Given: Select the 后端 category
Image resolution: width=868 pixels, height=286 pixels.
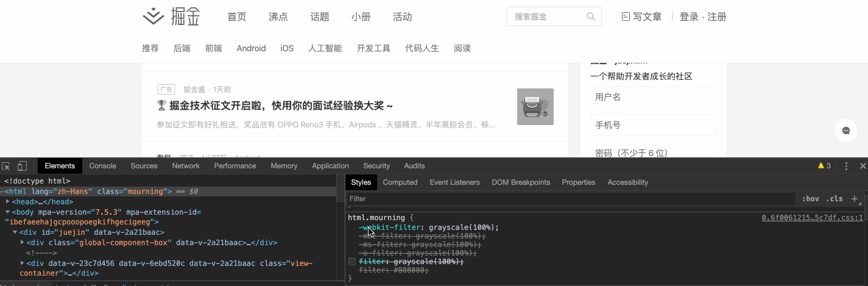Looking at the screenshot, I should 182,48.
